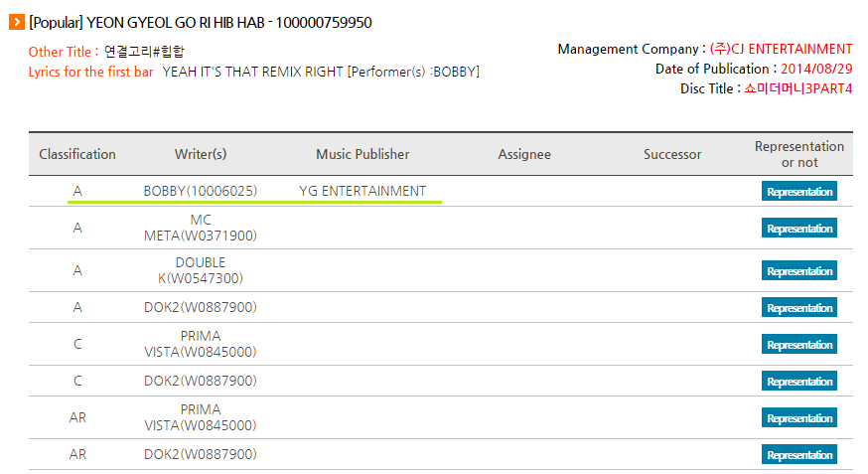Click Representation for PRIMA VISTA classification C row

[x=798, y=345]
